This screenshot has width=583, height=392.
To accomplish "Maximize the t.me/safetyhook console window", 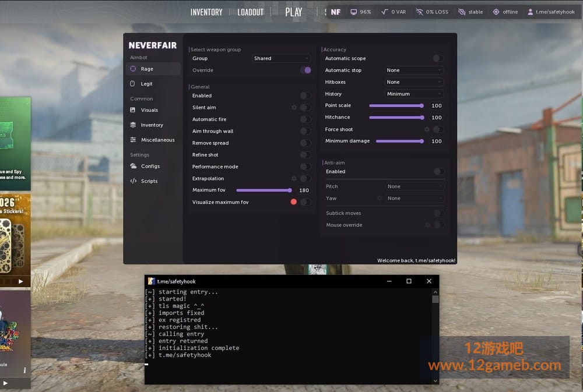I will tap(409, 281).
